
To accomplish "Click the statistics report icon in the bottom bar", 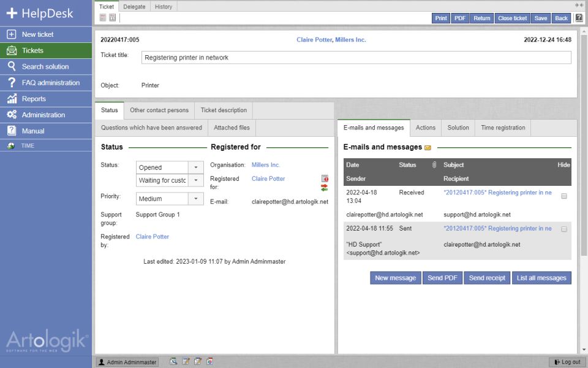I will pos(209,362).
